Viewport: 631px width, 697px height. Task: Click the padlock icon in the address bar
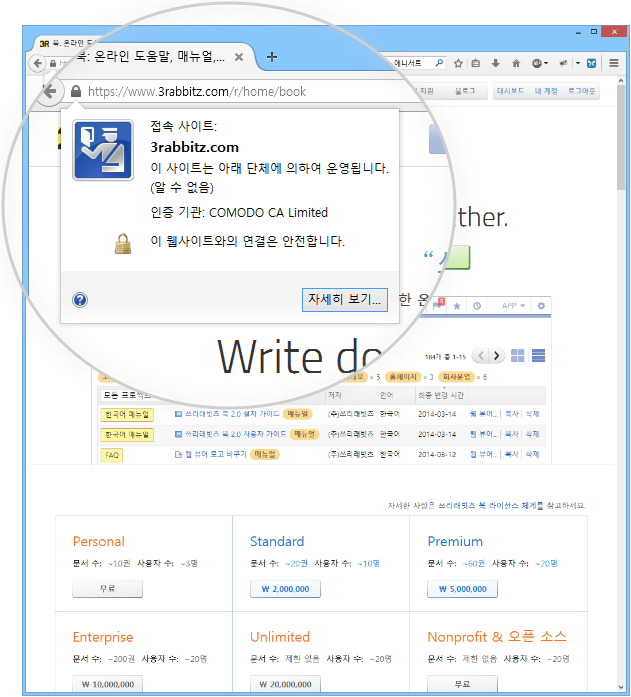(x=76, y=92)
